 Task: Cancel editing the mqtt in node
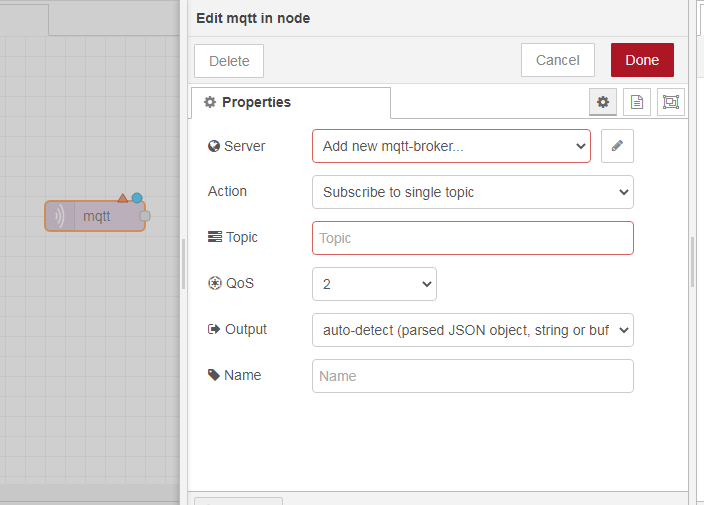[557, 60]
